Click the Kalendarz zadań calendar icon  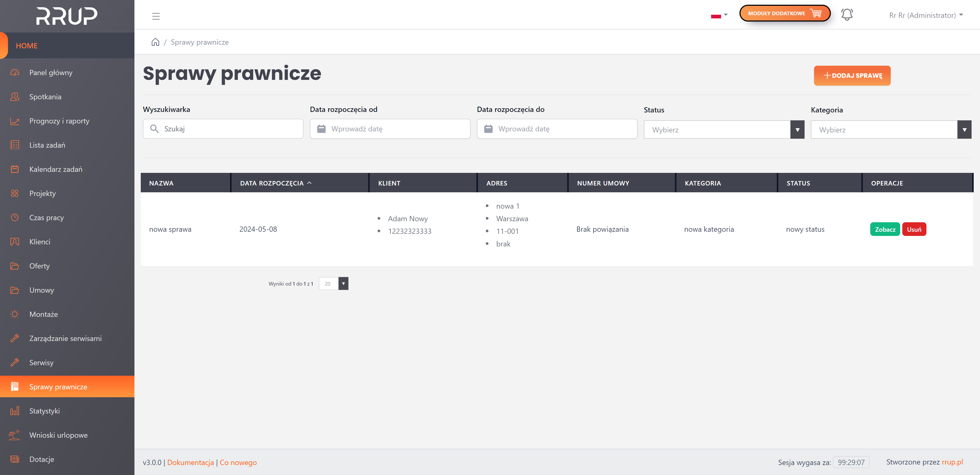[x=15, y=169]
